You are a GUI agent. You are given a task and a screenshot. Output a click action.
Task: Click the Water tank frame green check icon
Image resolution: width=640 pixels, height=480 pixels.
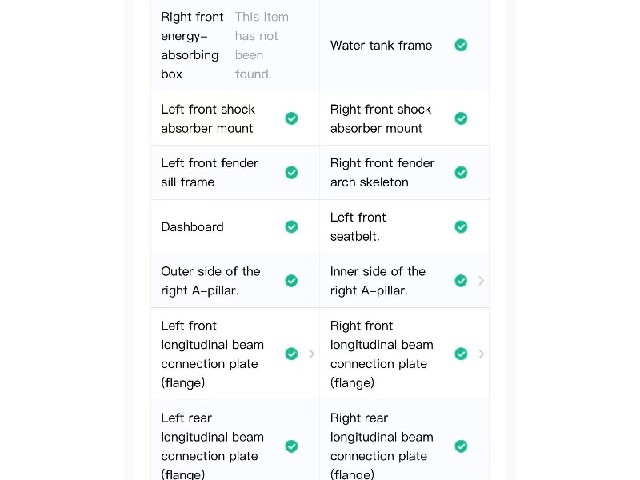[x=461, y=45]
